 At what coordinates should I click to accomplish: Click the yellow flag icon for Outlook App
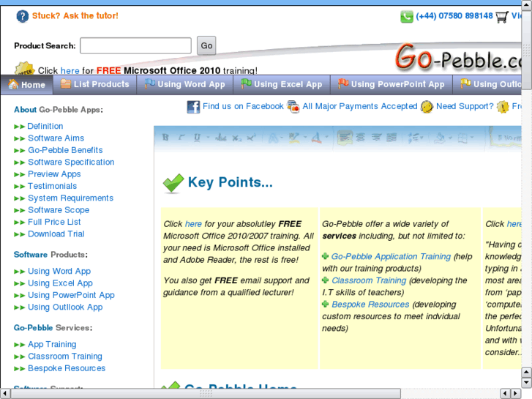coord(465,83)
